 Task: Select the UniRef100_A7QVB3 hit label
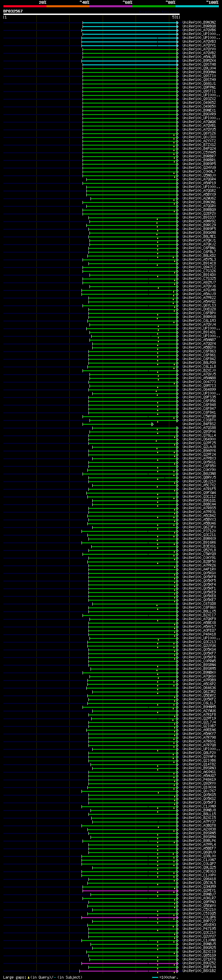[199, 41]
